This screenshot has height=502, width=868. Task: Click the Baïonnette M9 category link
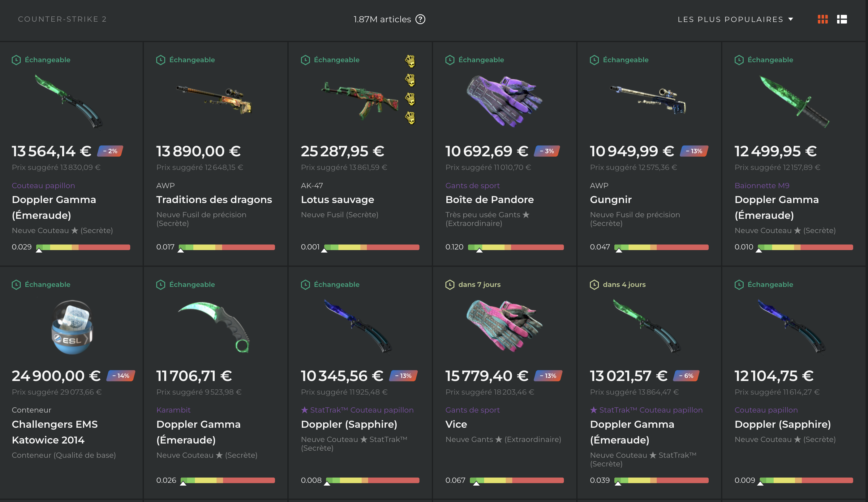(762, 185)
